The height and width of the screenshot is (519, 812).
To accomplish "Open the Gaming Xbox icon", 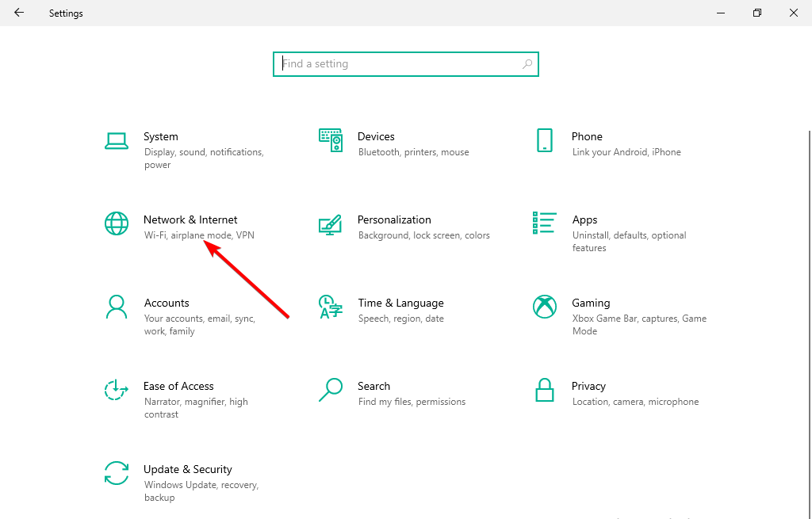I will pos(545,307).
